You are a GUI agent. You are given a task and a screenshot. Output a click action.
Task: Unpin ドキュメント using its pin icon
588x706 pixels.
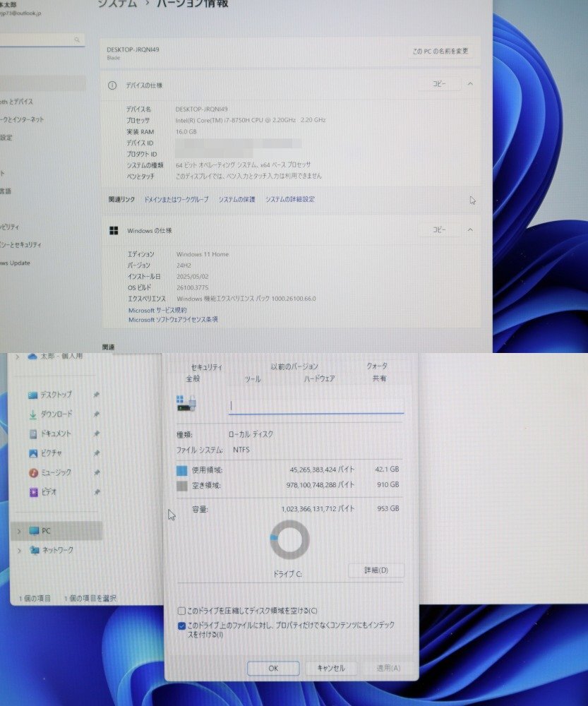pyautogui.click(x=96, y=433)
